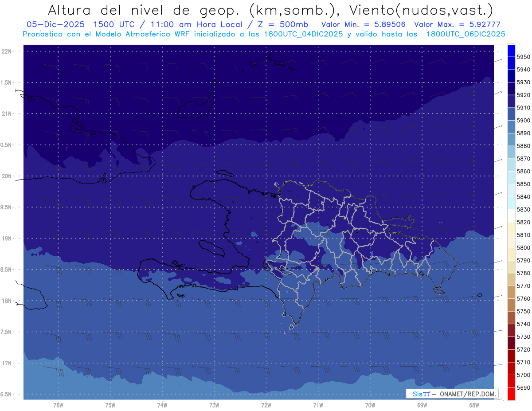Click the legend value '5710'

(x=524, y=362)
